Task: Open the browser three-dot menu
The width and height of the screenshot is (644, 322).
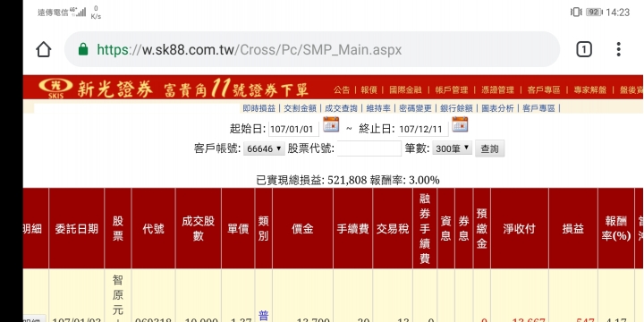Action: point(618,49)
